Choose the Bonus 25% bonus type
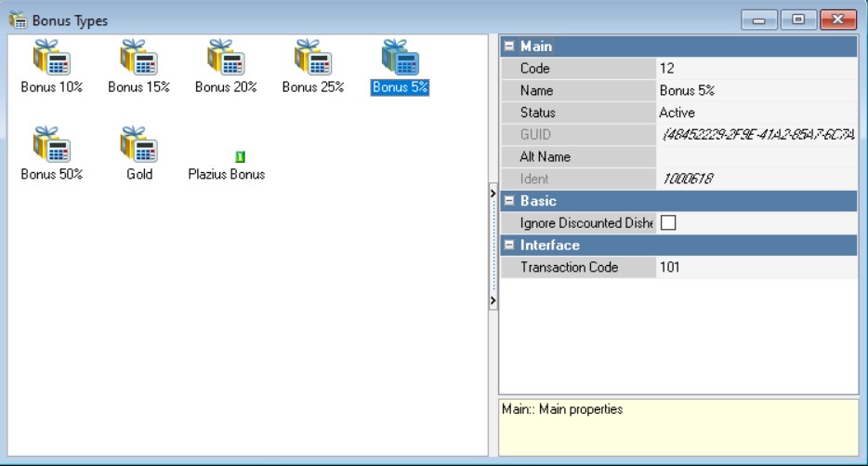 [x=313, y=58]
